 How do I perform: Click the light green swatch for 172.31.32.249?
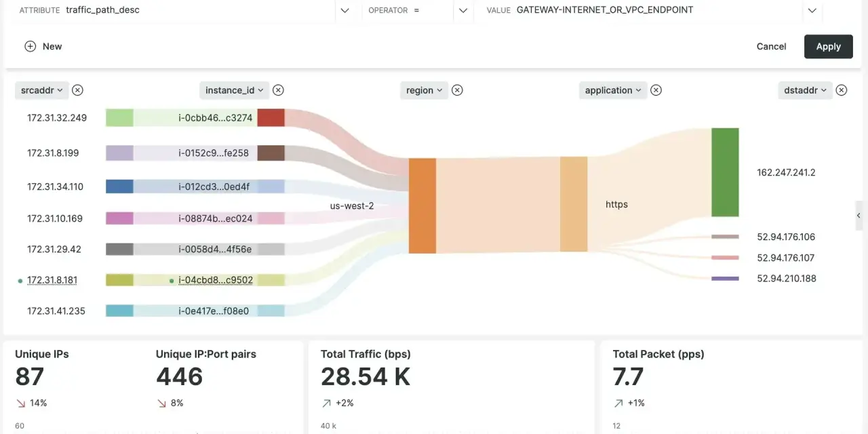119,117
